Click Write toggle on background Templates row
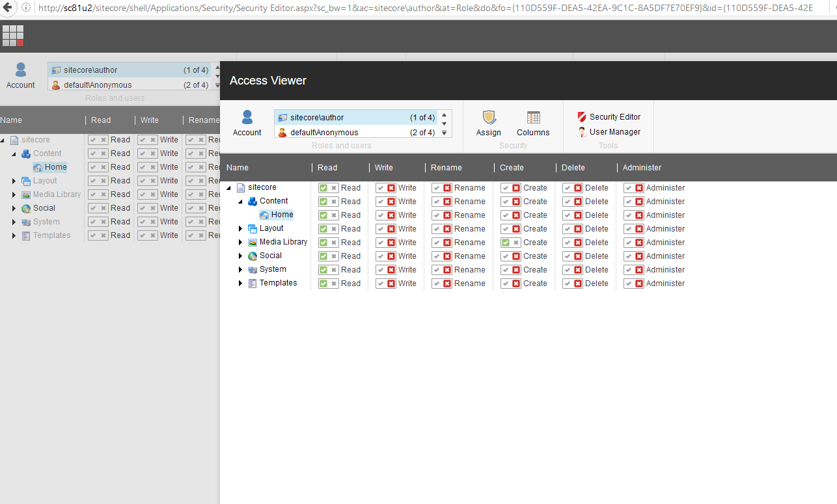837x504 pixels. [x=148, y=235]
